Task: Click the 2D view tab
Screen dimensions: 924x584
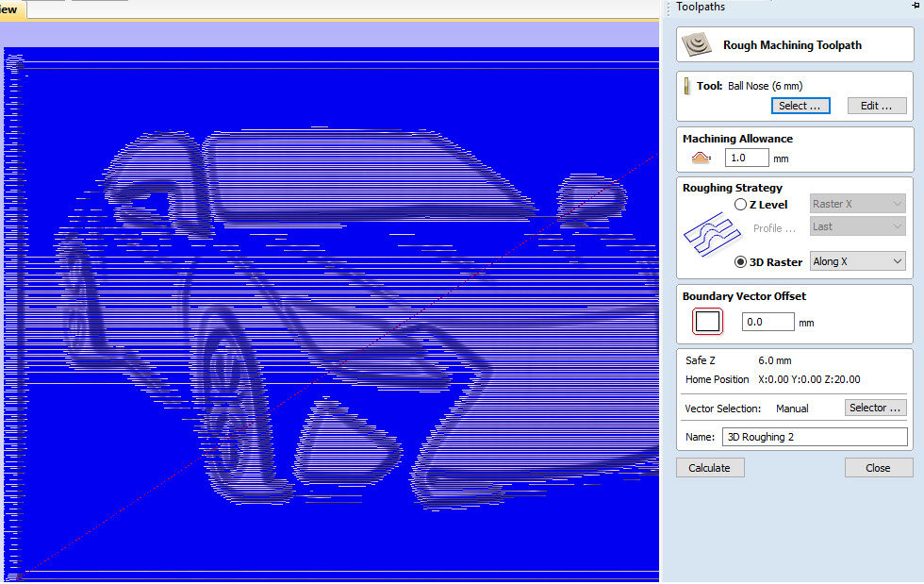Action: pos(11,9)
